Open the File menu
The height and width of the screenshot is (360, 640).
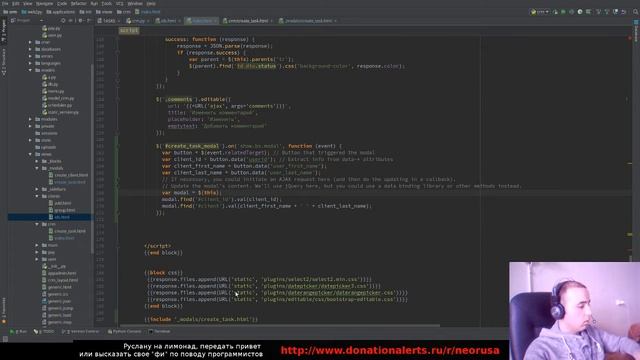tap(5, 3)
